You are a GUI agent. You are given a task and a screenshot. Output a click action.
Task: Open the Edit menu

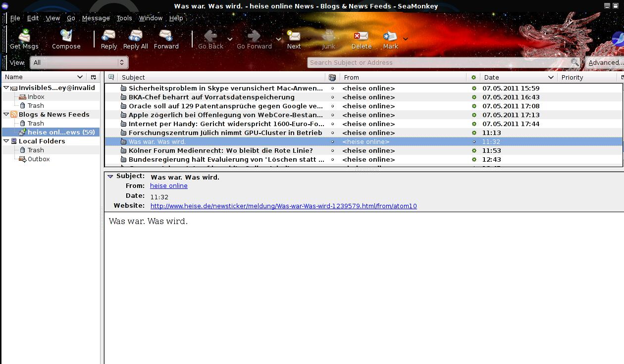tap(33, 18)
